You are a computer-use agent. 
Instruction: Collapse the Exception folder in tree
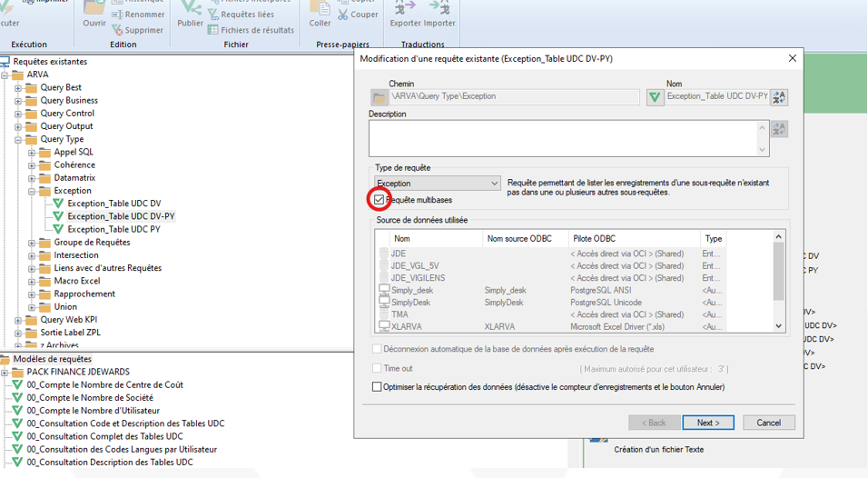(32, 192)
